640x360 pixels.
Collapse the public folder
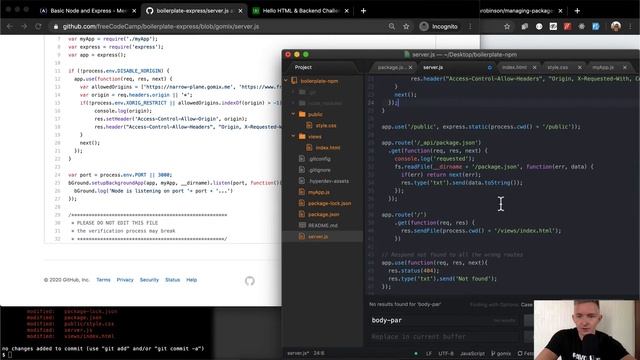click(293, 114)
